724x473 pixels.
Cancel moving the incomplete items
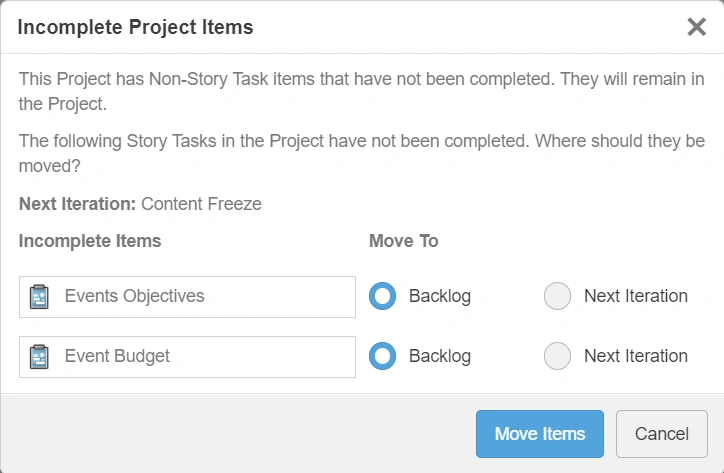coord(661,434)
